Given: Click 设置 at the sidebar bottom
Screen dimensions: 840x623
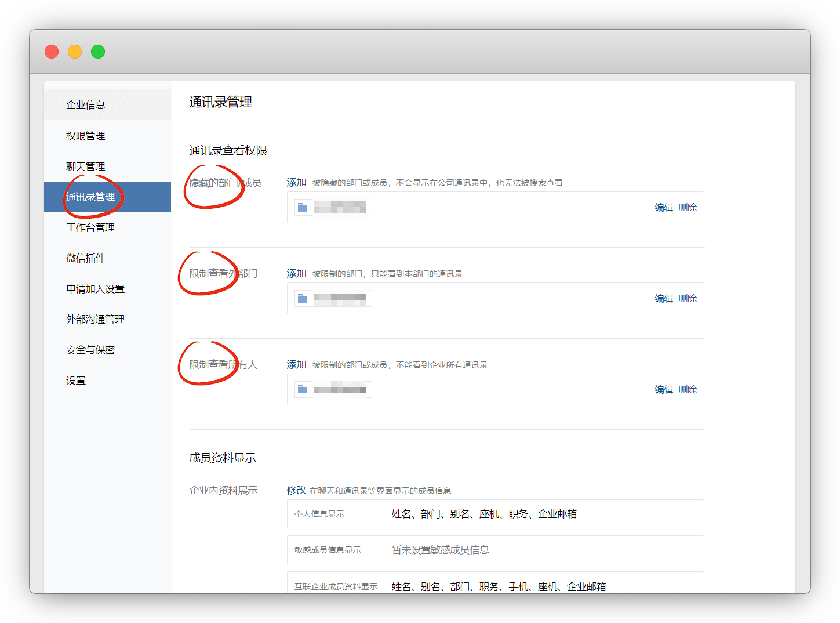Looking at the screenshot, I should [76, 381].
